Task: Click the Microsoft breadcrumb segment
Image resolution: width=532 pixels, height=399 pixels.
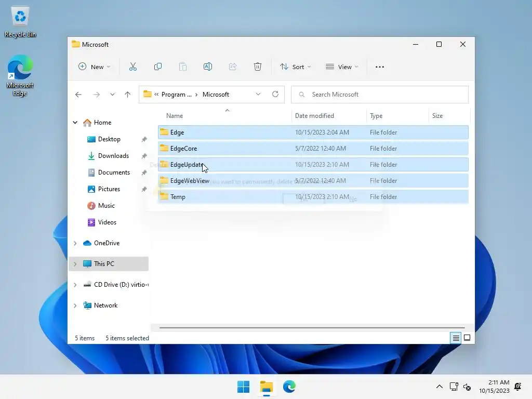Action: (216, 95)
